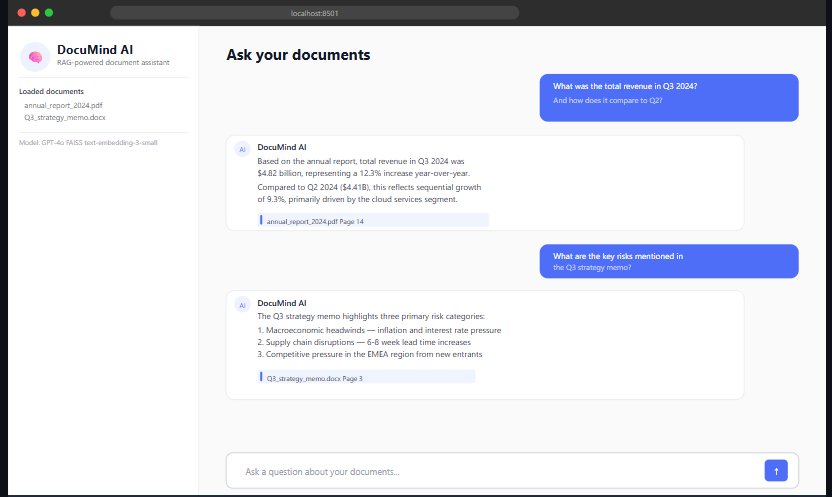832x497 pixels.
Task: Click the line mentioning $4.82 billion revenue
Action: coord(363,173)
